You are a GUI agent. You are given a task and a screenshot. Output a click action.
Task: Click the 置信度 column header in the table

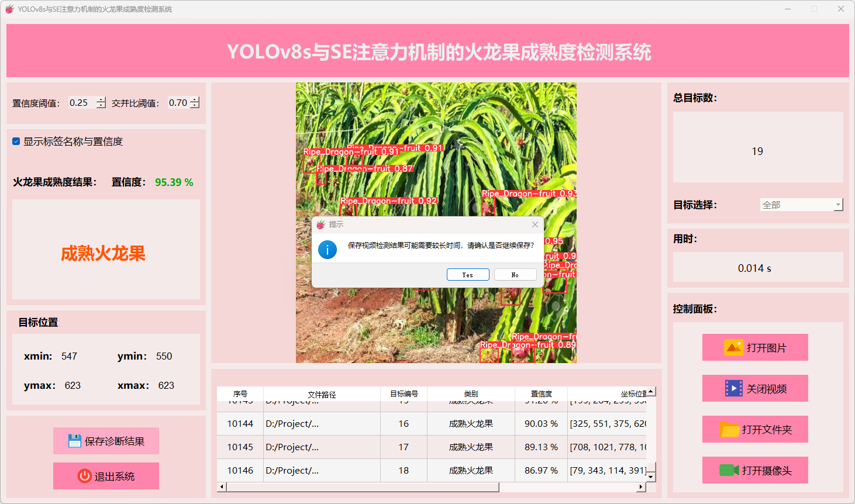542,394
